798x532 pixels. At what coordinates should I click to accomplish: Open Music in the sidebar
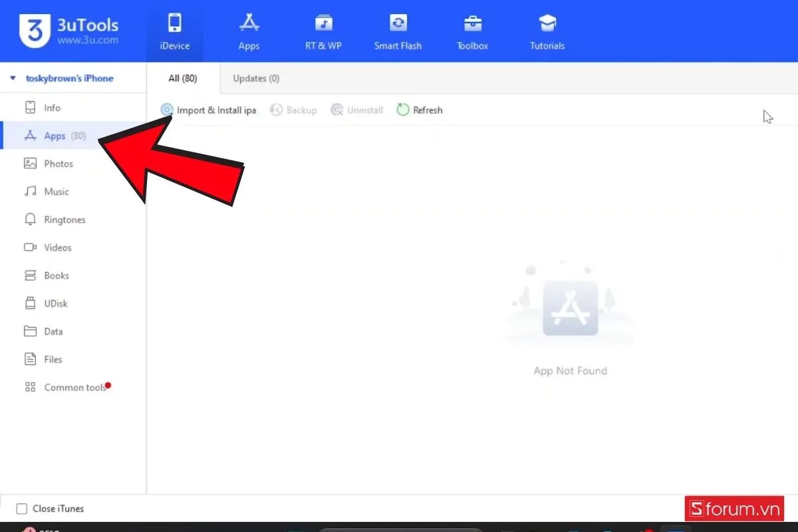pos(56,192)
